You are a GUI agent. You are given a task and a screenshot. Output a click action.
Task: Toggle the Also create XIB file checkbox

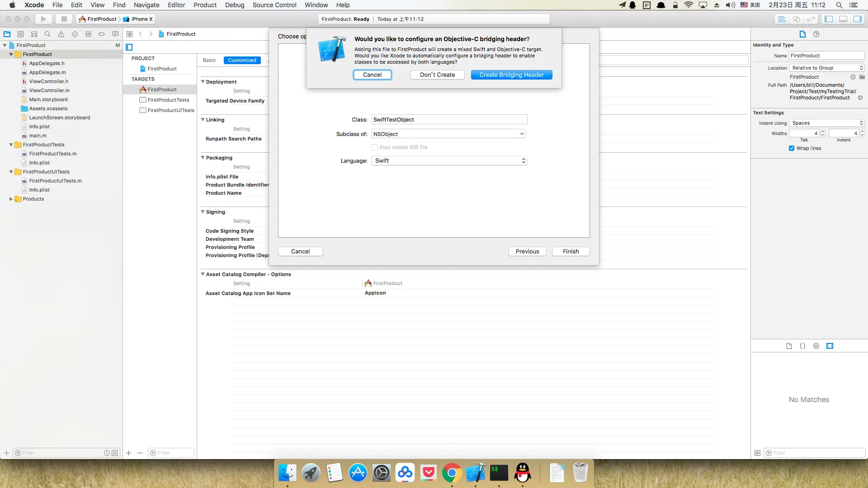(374, 147)
